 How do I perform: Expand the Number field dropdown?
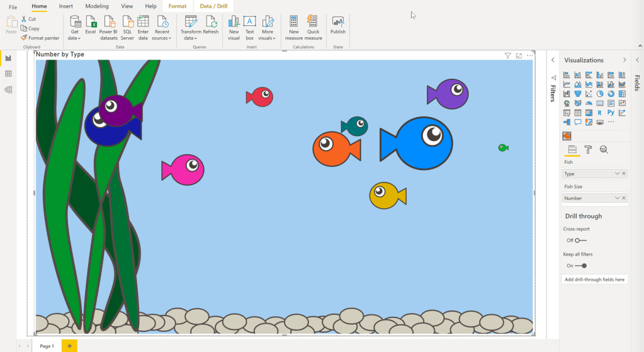pyautogui.click(x=617, y=198)
